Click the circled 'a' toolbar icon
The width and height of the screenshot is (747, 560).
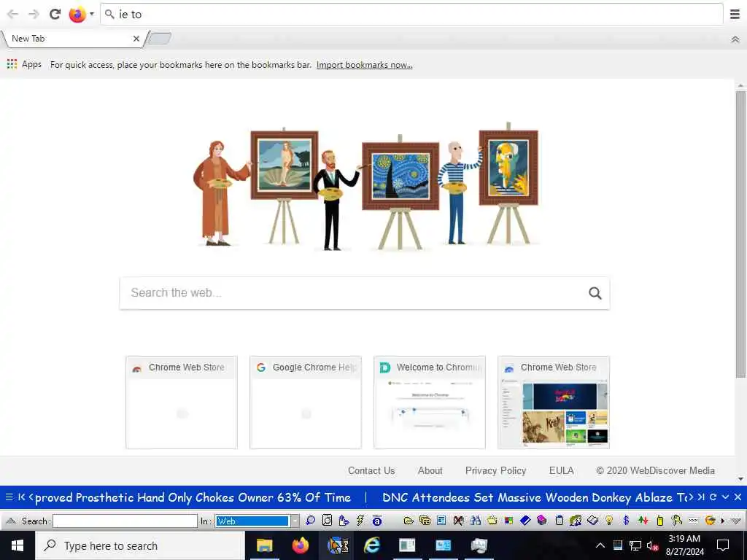coord(377,521)
